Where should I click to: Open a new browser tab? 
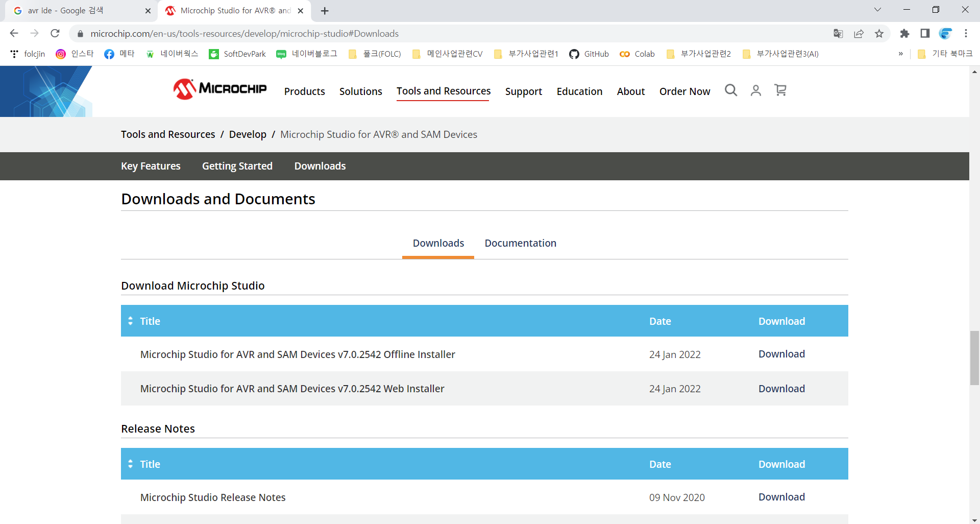pyautogui.click(x=325, y=11)
